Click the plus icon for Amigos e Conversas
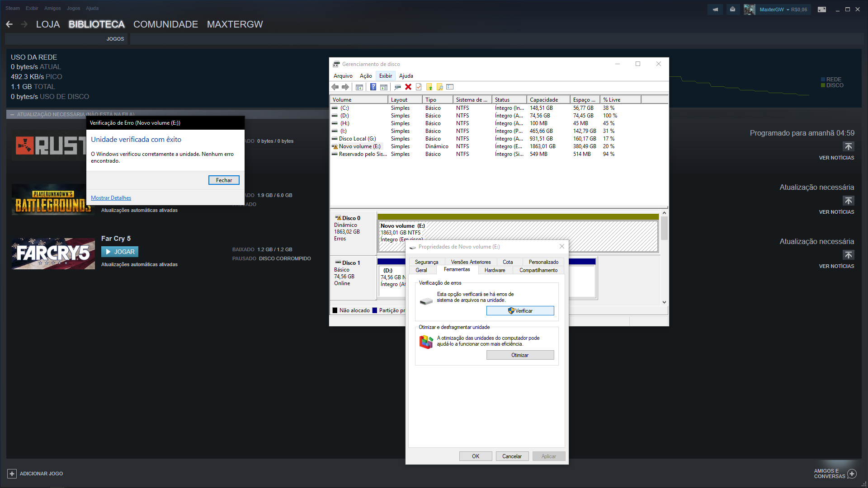Screen dimensions: 868x488 (x=852, y=474)
